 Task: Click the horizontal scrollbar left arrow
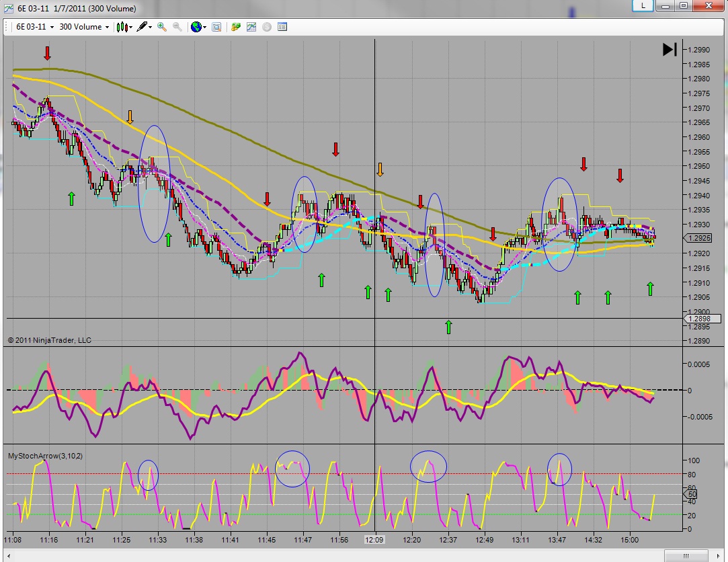tap(9, 556)
